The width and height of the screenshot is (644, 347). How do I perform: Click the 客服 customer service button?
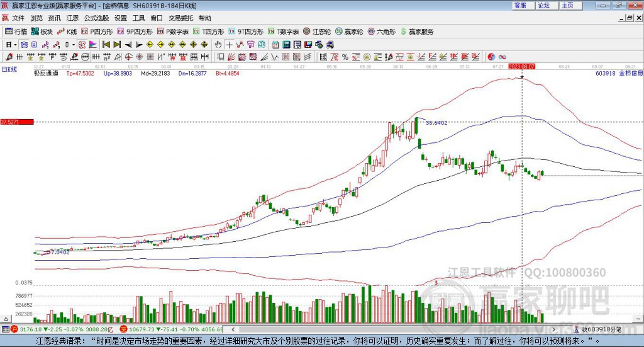pos(523,5)
